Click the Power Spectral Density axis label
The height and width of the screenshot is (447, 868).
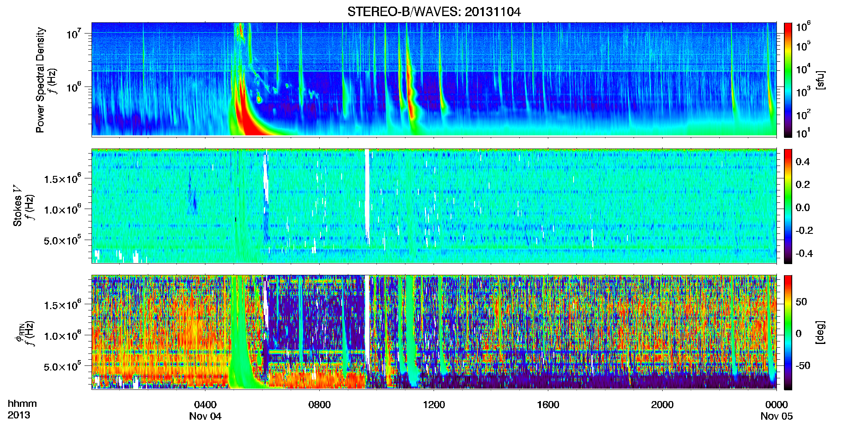[40, 80]
